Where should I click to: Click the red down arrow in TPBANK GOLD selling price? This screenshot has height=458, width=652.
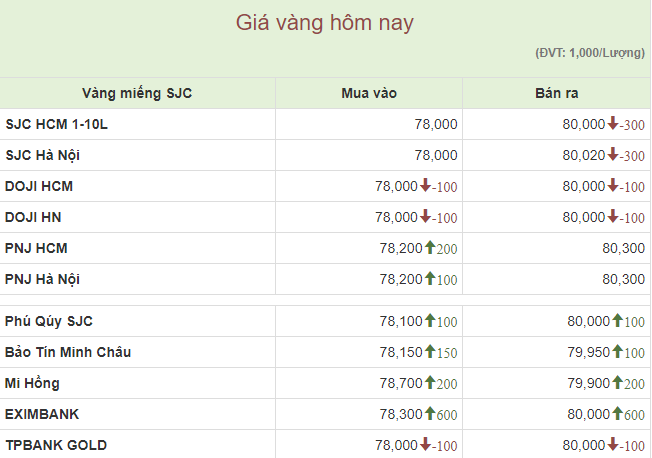[x=613, y=444]
